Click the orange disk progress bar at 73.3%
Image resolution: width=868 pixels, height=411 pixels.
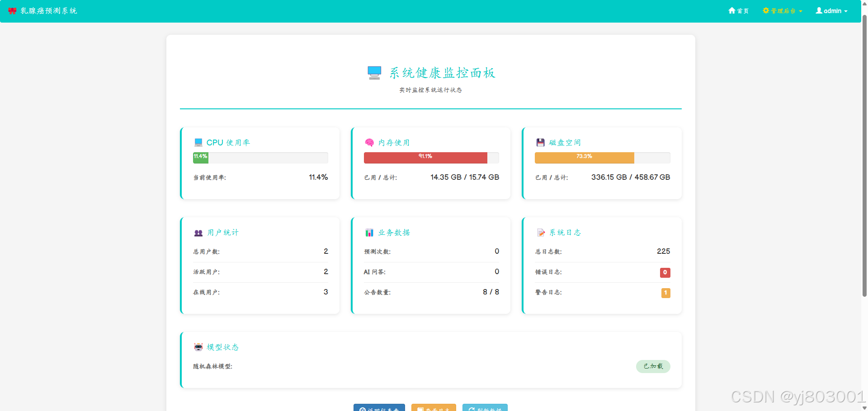(x=585, y=158)
